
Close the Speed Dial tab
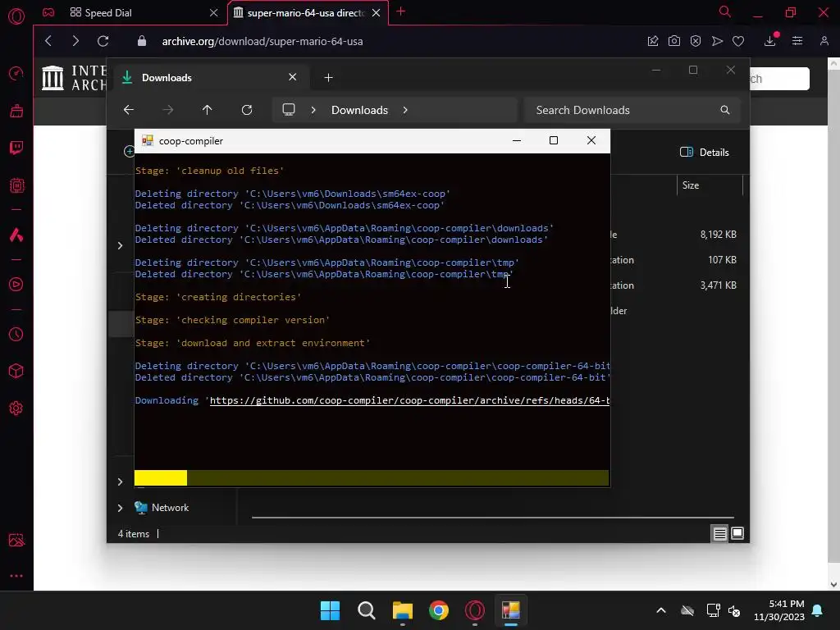pyautogui.click(x=214, y=13)
